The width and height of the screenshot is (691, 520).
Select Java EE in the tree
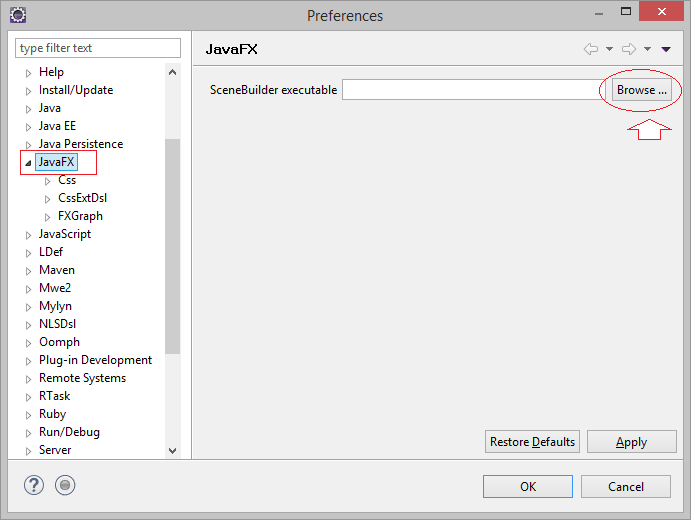57,126
